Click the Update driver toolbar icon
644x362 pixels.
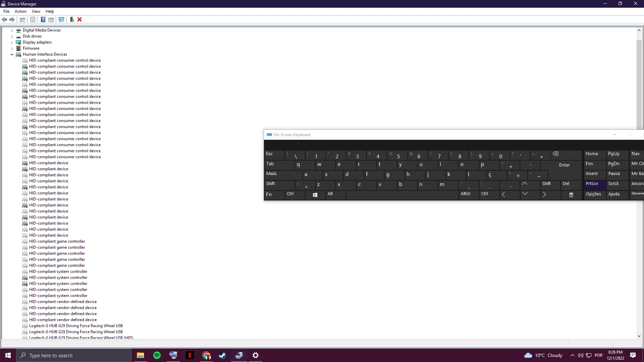pos(72,20)
